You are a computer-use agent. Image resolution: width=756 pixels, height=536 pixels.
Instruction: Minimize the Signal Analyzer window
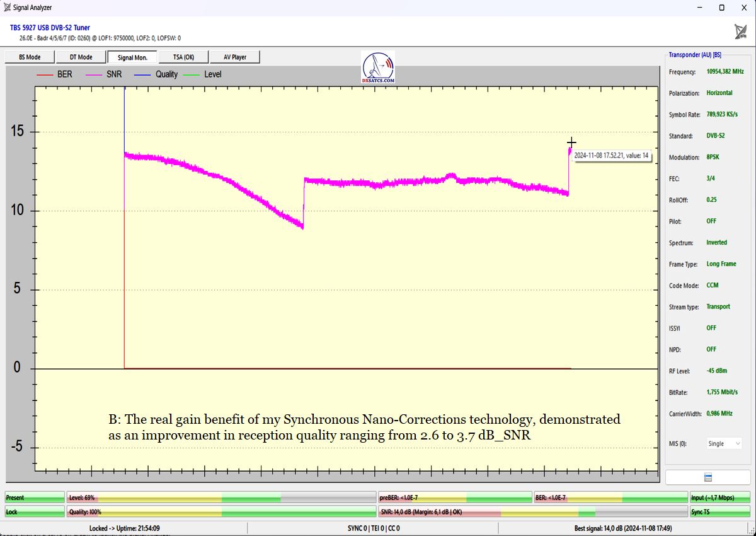(700, 8)
